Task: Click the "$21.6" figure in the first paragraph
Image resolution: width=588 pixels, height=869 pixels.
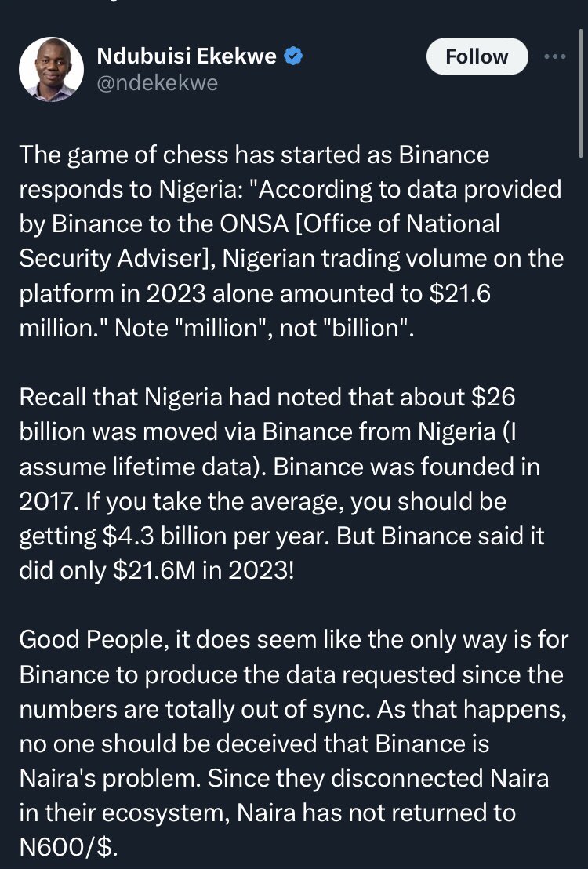Action: point(459,294)
